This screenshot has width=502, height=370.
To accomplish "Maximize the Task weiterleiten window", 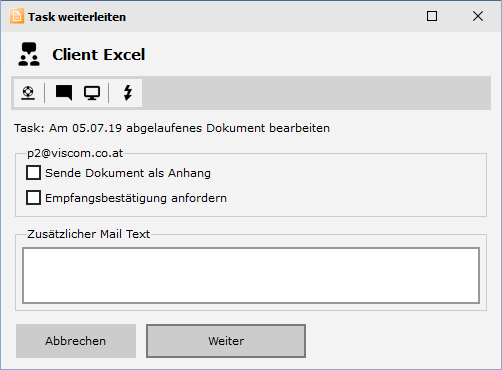I will point(432,16).
